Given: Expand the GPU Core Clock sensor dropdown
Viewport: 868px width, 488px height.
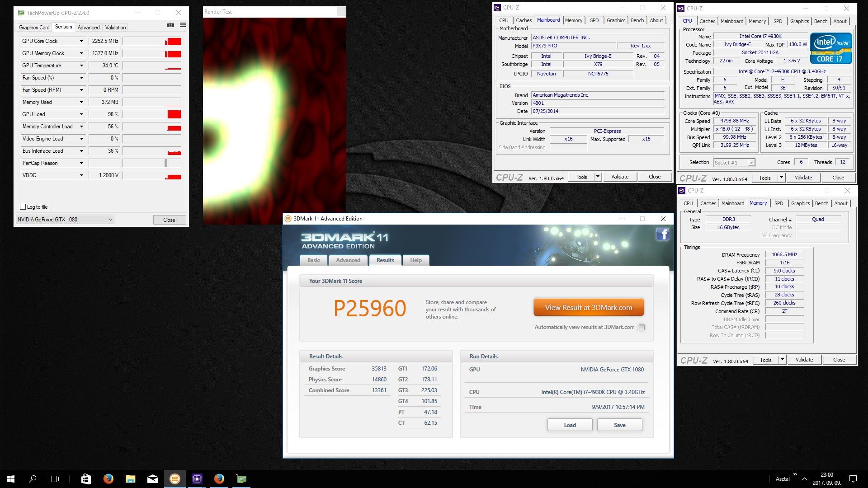Looking at the screenshot, I should 81,41.
